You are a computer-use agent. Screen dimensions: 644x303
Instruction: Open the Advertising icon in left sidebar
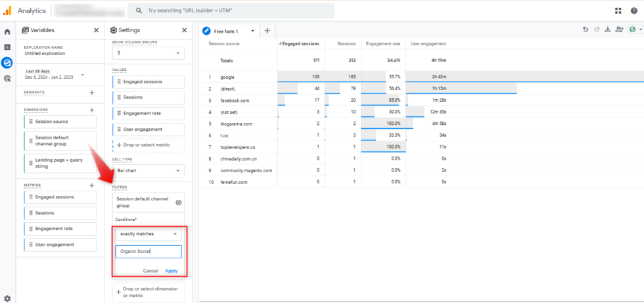(x=7, y=78)
